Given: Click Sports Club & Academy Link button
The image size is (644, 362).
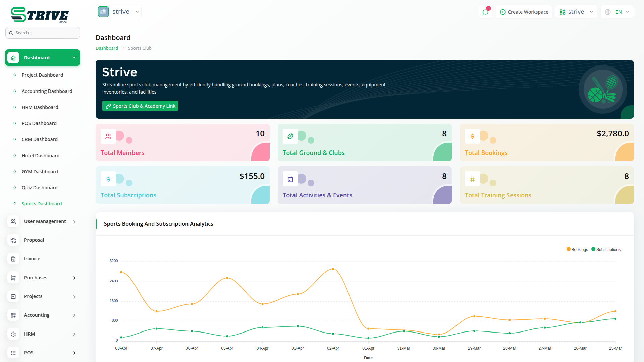Looking at the screenshot, I should (x=140, y=106).
